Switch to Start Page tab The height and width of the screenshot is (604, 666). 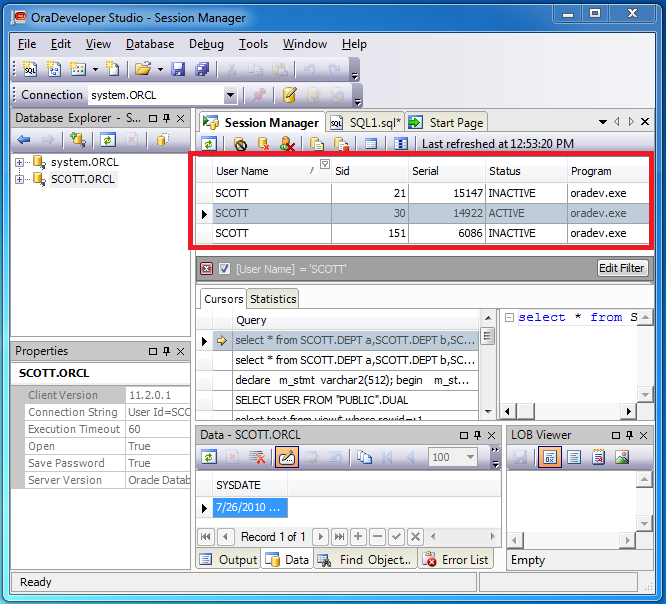(x=446, y=123)
